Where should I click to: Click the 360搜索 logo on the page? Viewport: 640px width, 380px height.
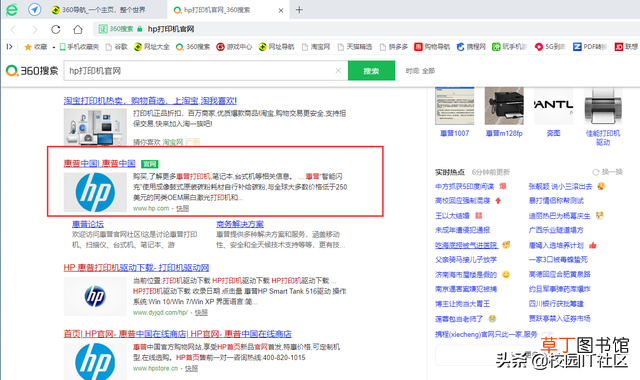point(32,71)
